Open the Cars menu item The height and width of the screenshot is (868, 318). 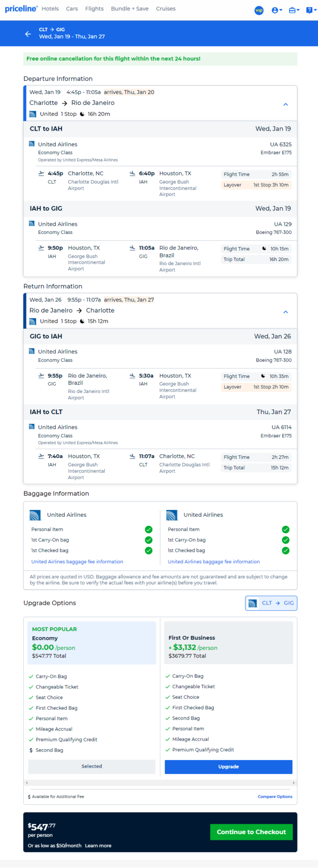point(72,9)
